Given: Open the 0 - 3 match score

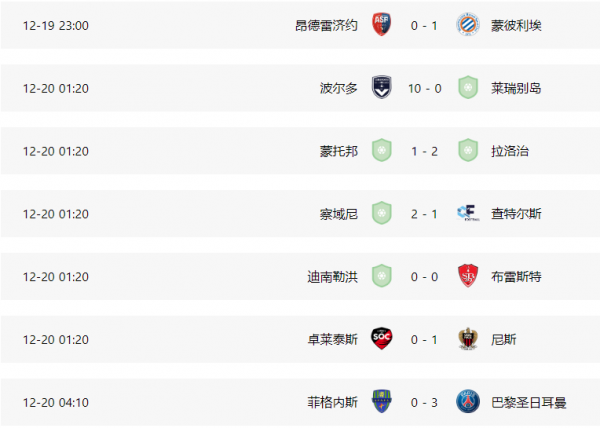Looking at the screenshot, I should click(x=423, y=402).
